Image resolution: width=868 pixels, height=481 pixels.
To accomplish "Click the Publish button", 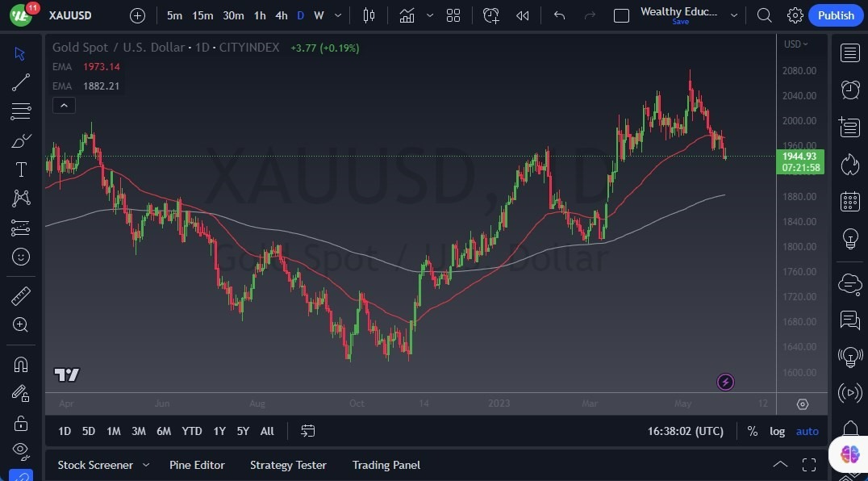I will 836,15.
